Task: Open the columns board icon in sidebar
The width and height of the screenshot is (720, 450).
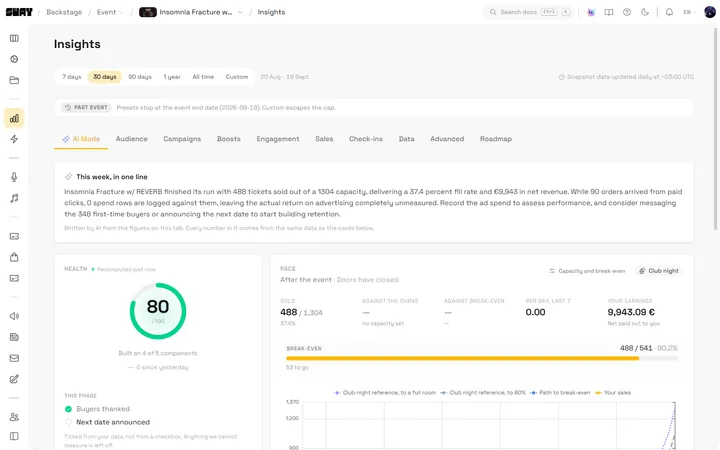Action: click(x=14, y=38)
